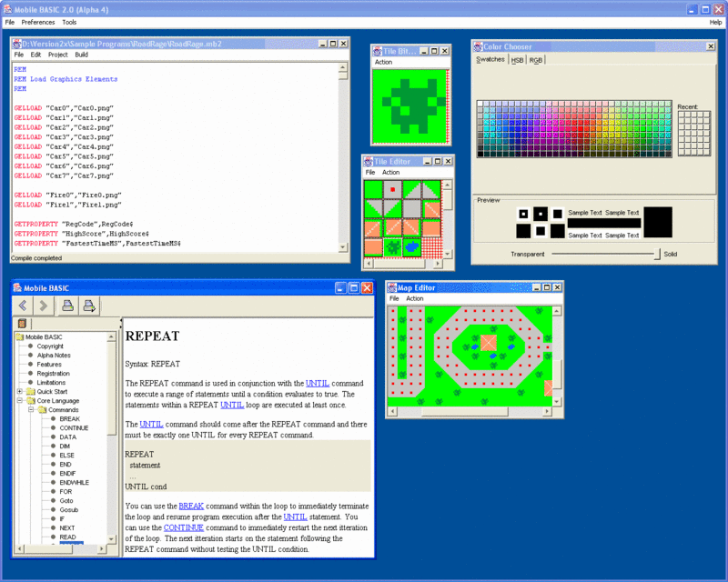This screenshot has width=728, height=582.
Task: Go forward in the Mobile BASIC help viewer
Action: pos(43,306)
